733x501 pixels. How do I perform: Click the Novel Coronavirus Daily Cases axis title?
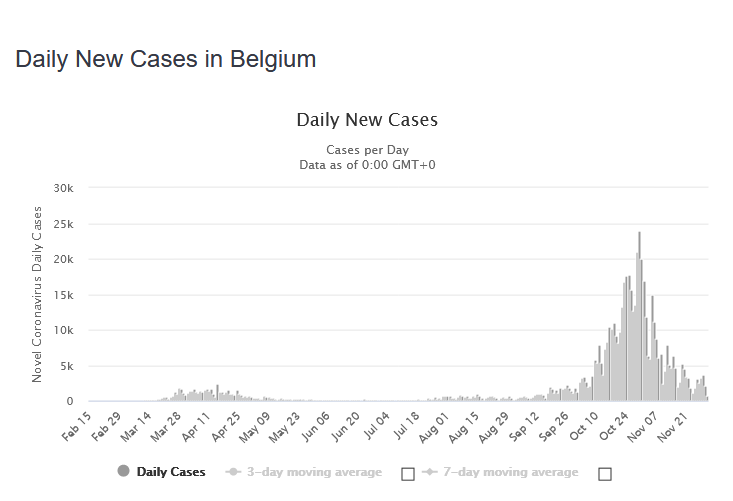(38, 294)
